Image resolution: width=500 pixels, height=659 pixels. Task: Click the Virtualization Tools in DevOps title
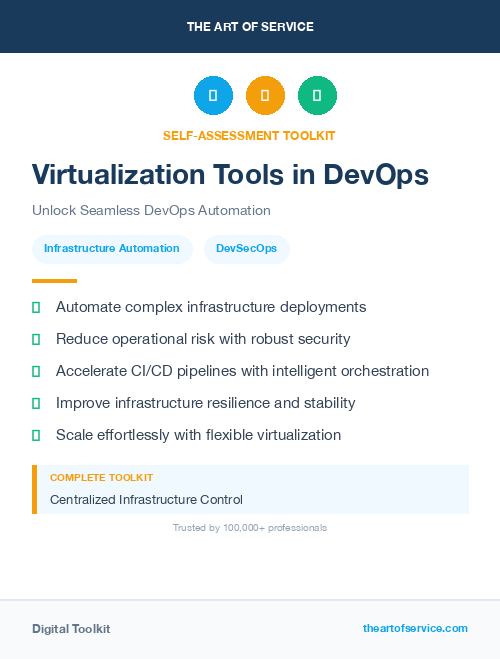pos(230,175)
